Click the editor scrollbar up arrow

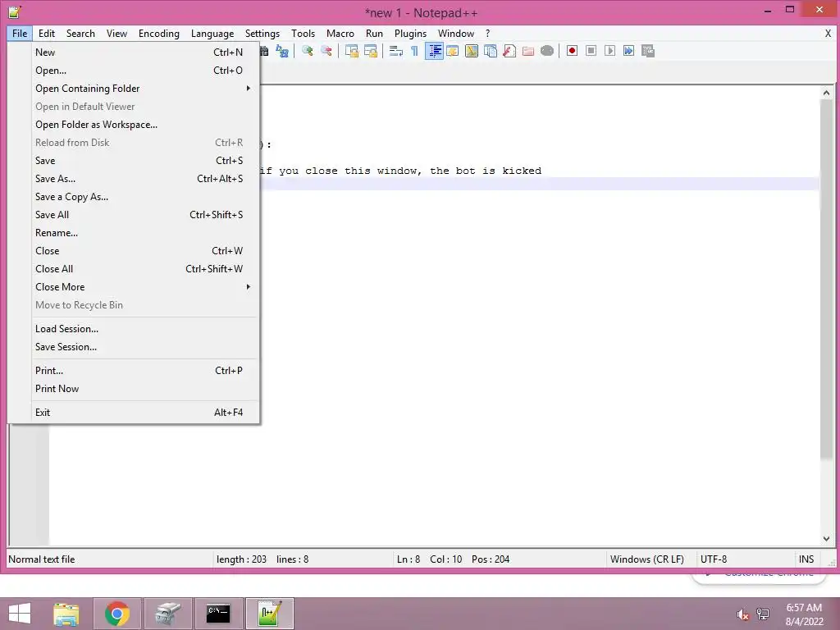(x=826, y=94)
